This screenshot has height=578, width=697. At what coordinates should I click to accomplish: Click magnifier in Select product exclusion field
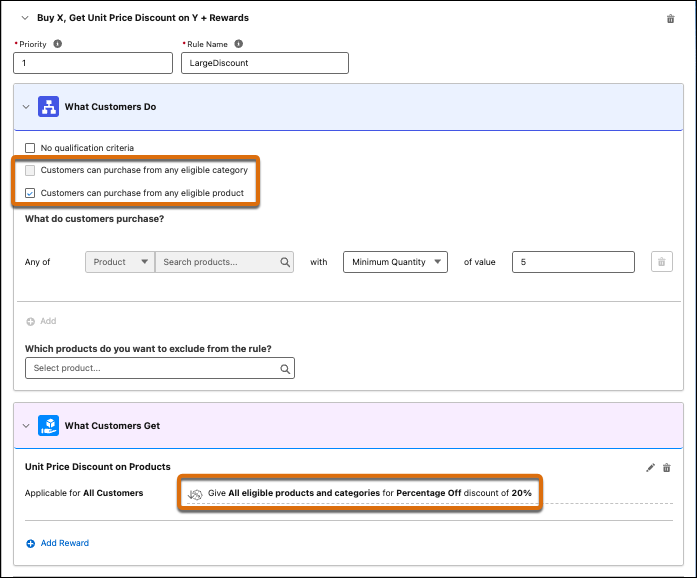pyautogui.click(x=285, y=369)
